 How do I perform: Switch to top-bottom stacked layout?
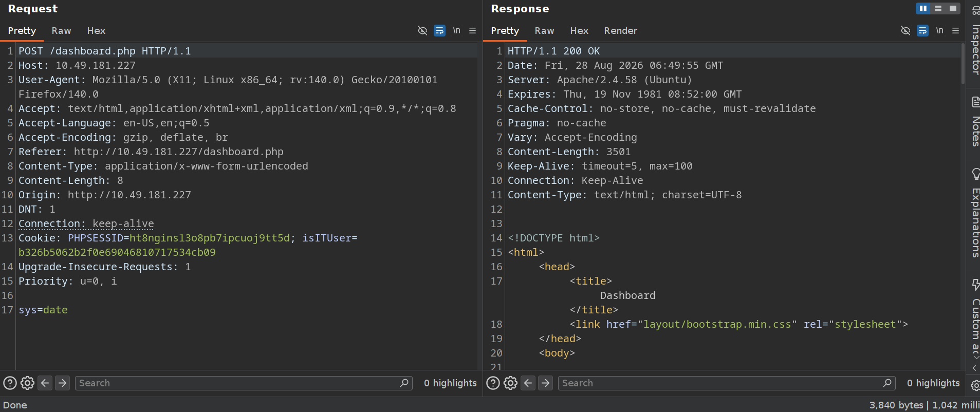click(938, 8)
